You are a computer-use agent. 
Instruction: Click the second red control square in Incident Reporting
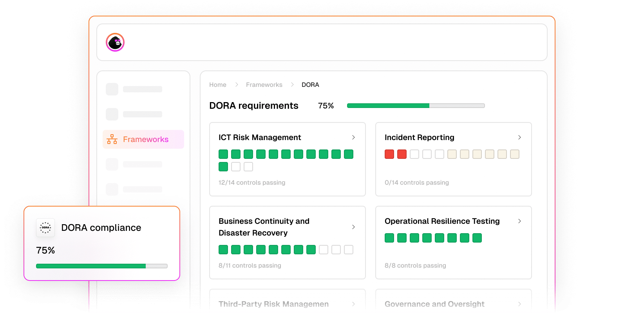pyautogui.click(x=402, y=154)
